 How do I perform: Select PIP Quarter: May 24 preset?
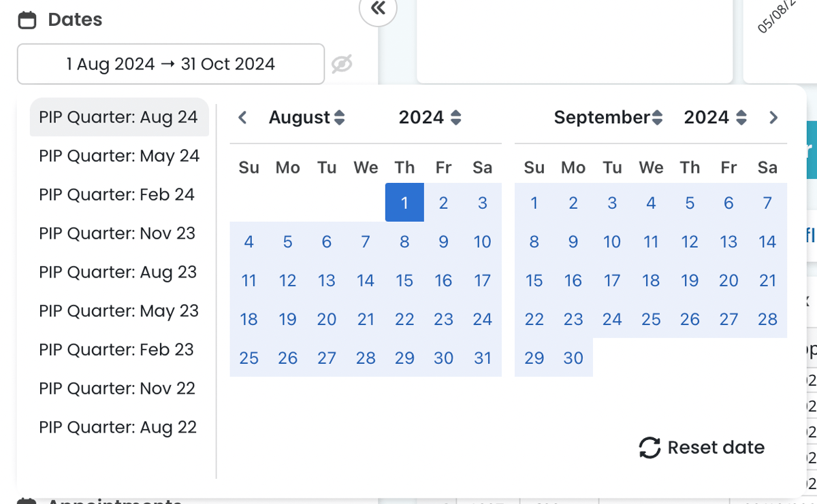[x=119, y=156]
